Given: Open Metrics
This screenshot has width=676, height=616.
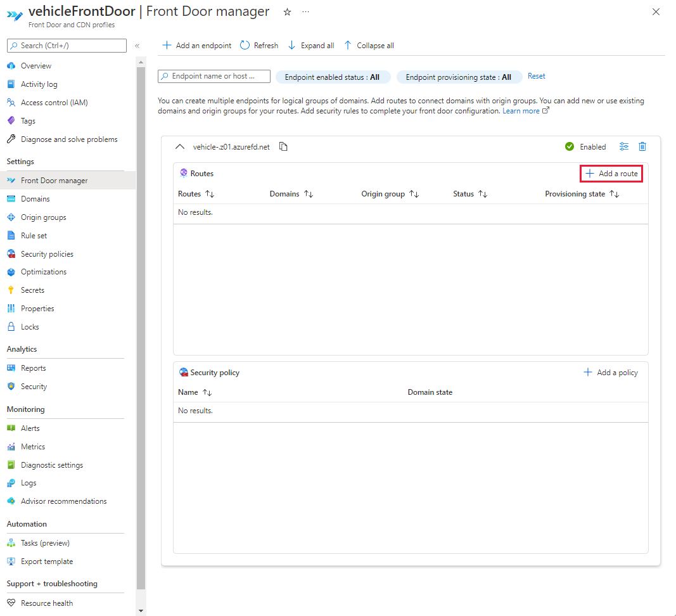Looking at the screenshot, I should click(33, 446).
